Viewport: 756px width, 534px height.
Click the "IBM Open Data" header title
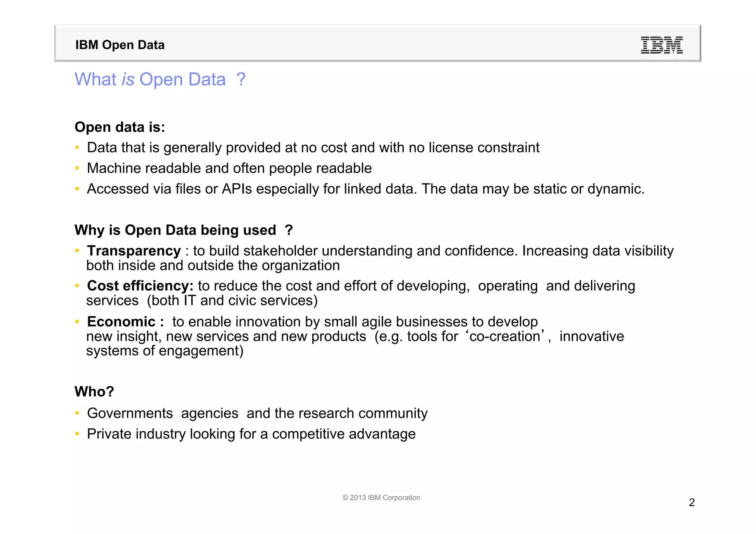coord(120,45)
